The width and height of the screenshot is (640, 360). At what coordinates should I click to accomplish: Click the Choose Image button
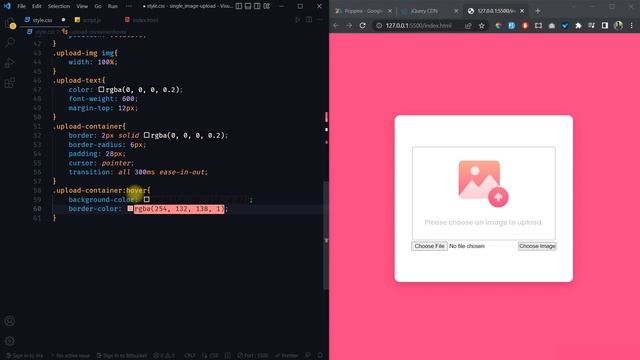click(x=537, y=246)
